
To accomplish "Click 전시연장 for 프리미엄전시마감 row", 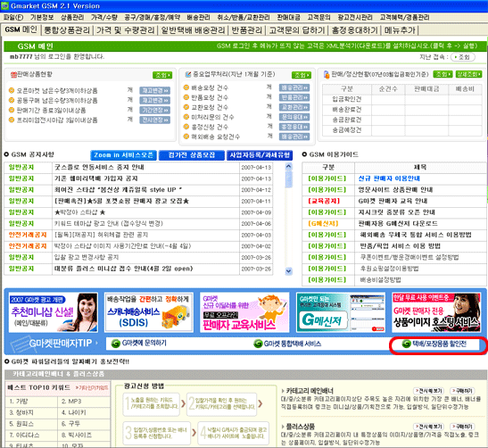I will pos(154,120).
